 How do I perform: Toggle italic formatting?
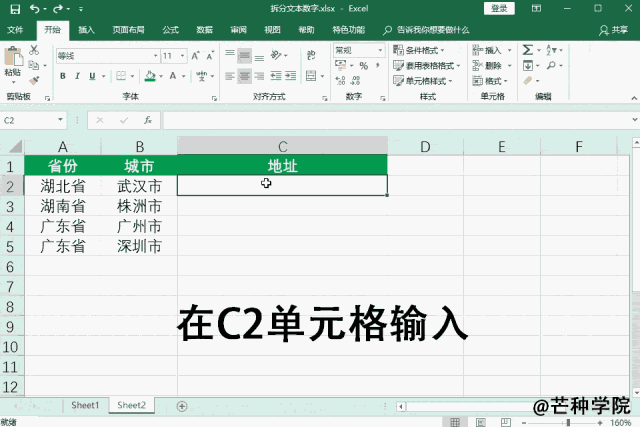click(76, 75)
